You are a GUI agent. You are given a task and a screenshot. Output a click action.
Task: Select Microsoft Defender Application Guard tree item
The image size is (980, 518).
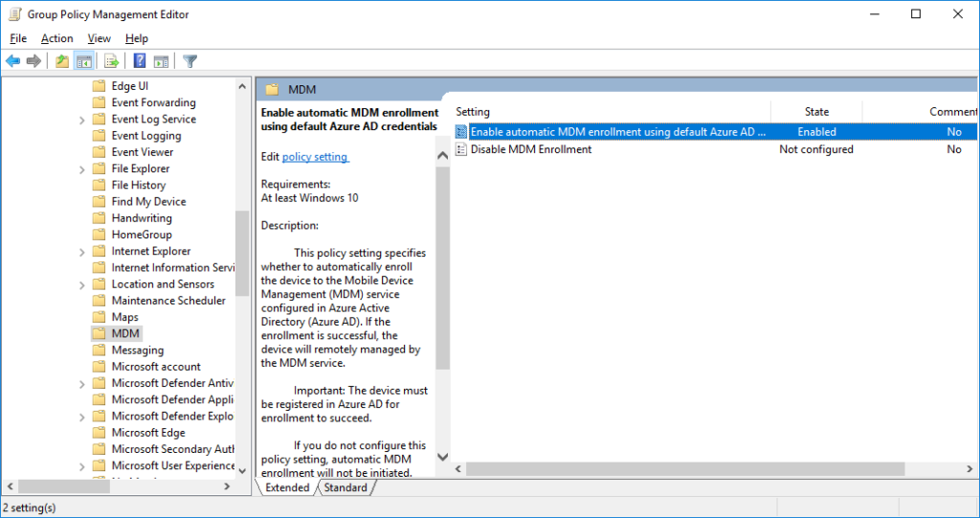pyautogui.click(x=172, y=399)
